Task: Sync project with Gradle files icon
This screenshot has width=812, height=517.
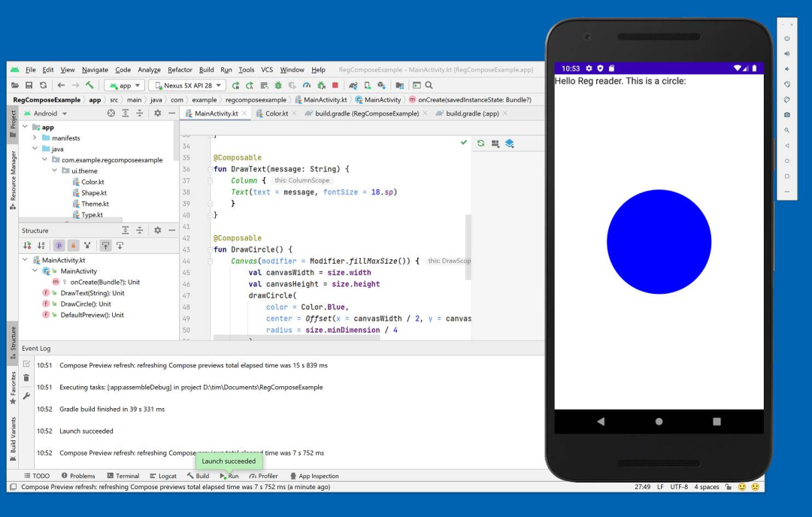Action: tap(353, 85)
